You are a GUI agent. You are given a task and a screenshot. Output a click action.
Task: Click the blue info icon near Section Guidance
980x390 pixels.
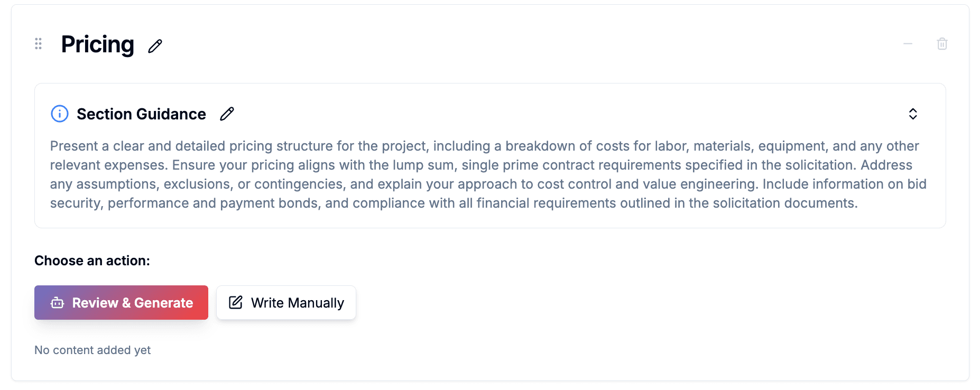[x=59, y=114]
